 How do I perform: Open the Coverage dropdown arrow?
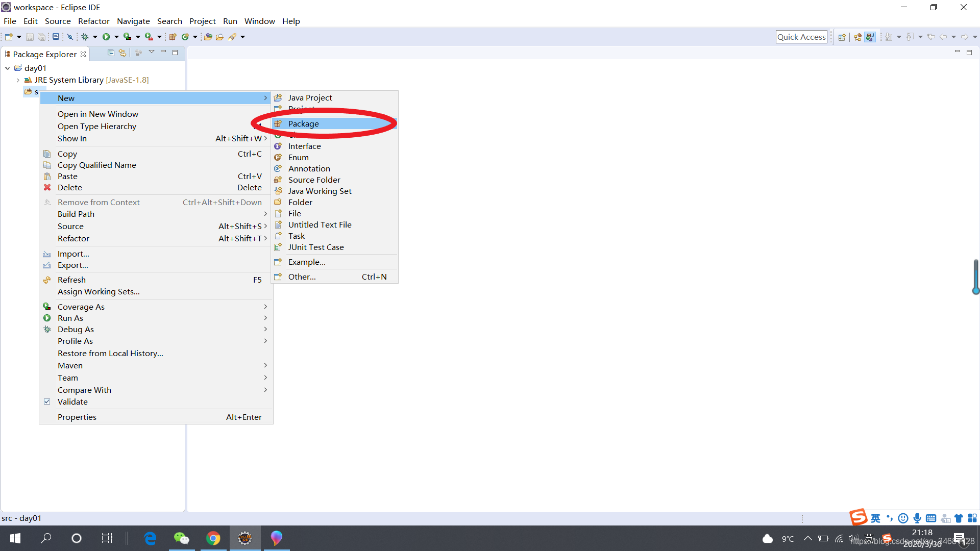[x=138, y=37]
